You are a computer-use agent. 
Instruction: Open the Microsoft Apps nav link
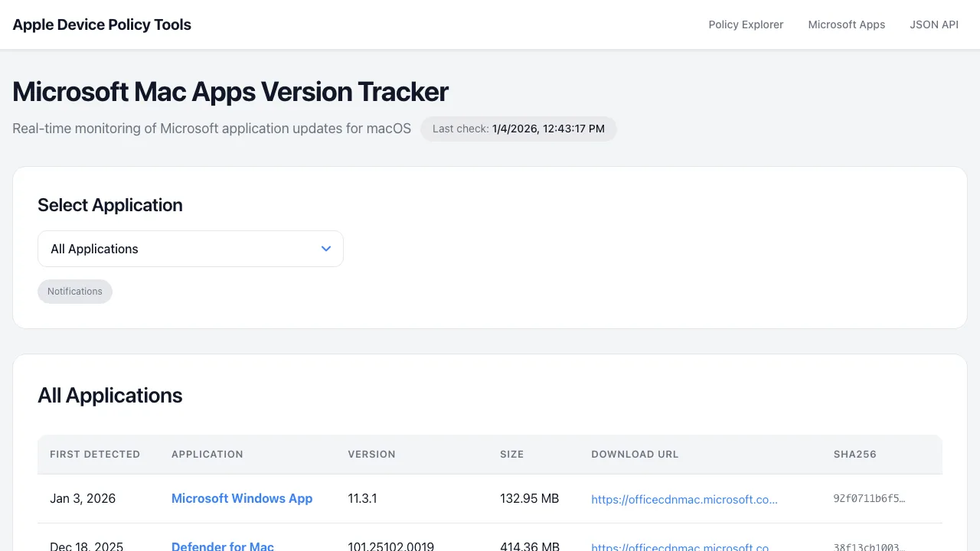pyautogui.click(x=847, y=24)
